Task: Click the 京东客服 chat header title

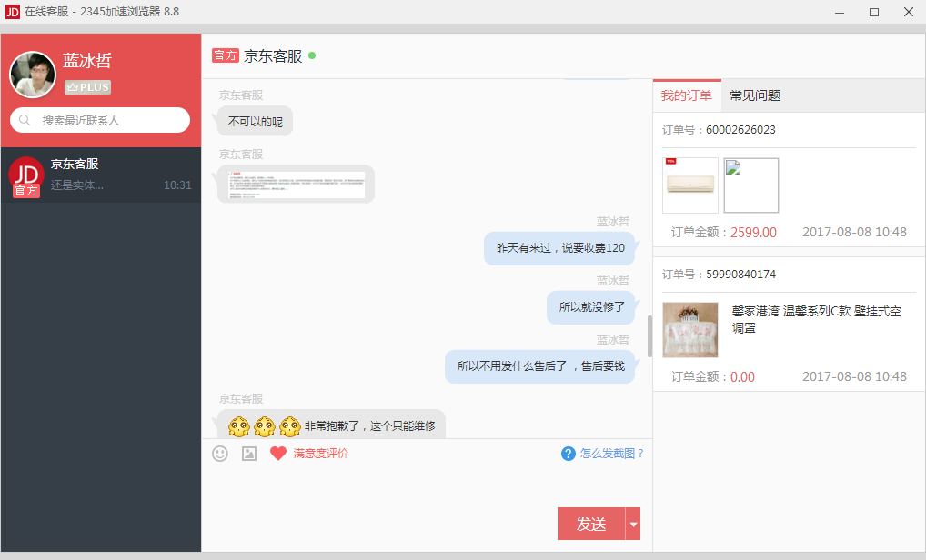Action: coord(273,56)
